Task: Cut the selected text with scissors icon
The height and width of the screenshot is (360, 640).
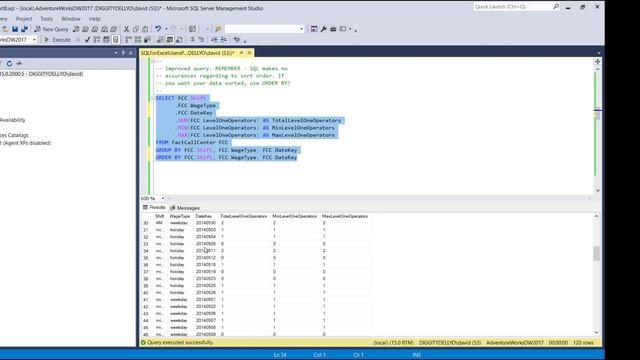Action: tap(127, 29)
